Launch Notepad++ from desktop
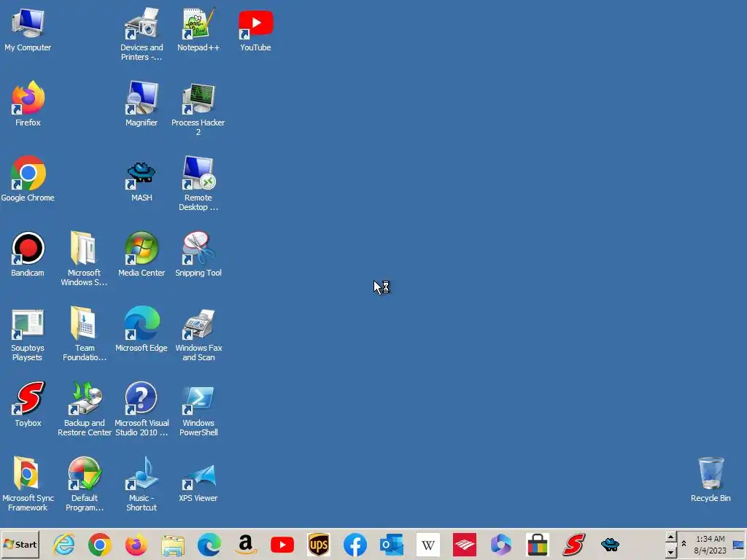This screenshot has width=747, height=560. tap(198, 29)
